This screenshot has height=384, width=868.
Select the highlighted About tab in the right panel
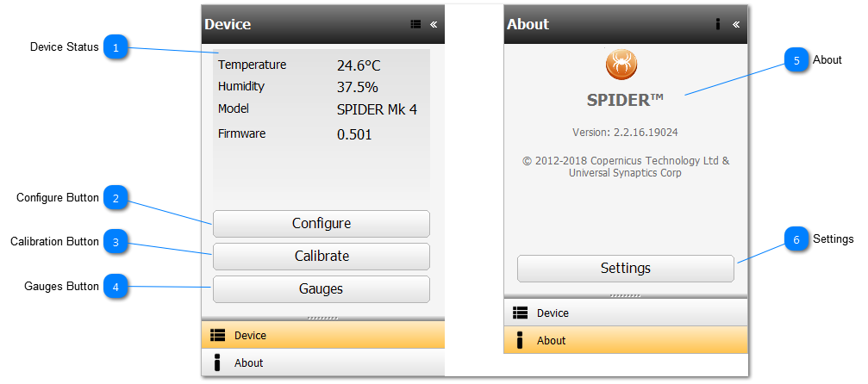point(625,341)
